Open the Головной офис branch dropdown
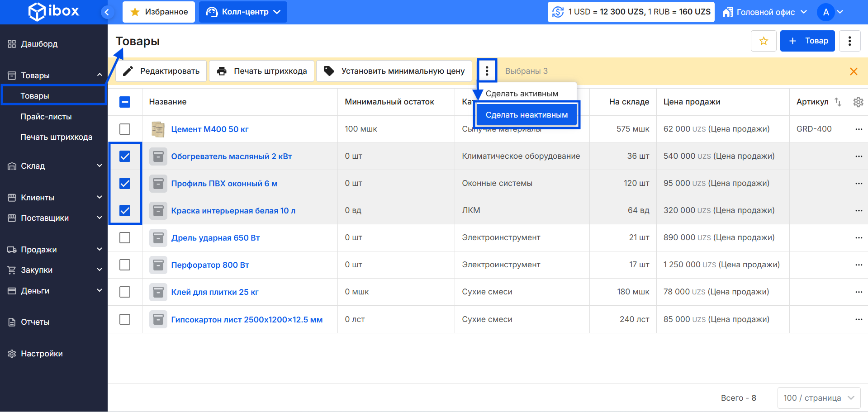868x412 pixels. (765, 12)
